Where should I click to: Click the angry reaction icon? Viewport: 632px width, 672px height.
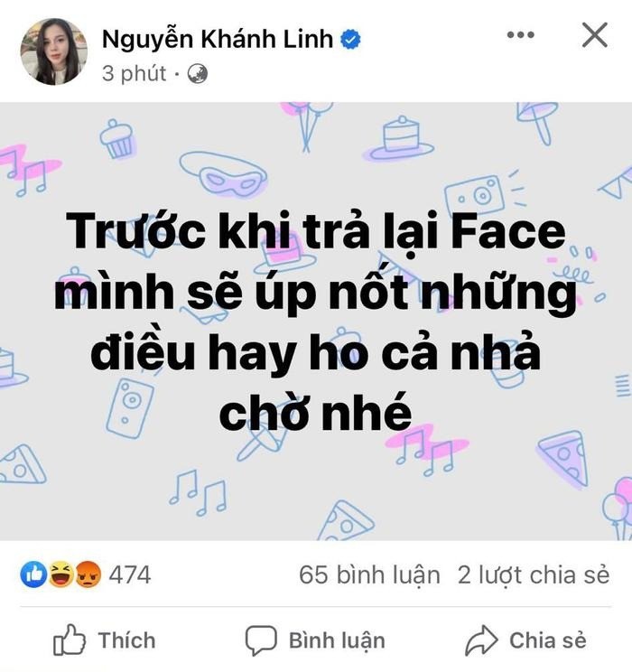(x=86, y=574)
